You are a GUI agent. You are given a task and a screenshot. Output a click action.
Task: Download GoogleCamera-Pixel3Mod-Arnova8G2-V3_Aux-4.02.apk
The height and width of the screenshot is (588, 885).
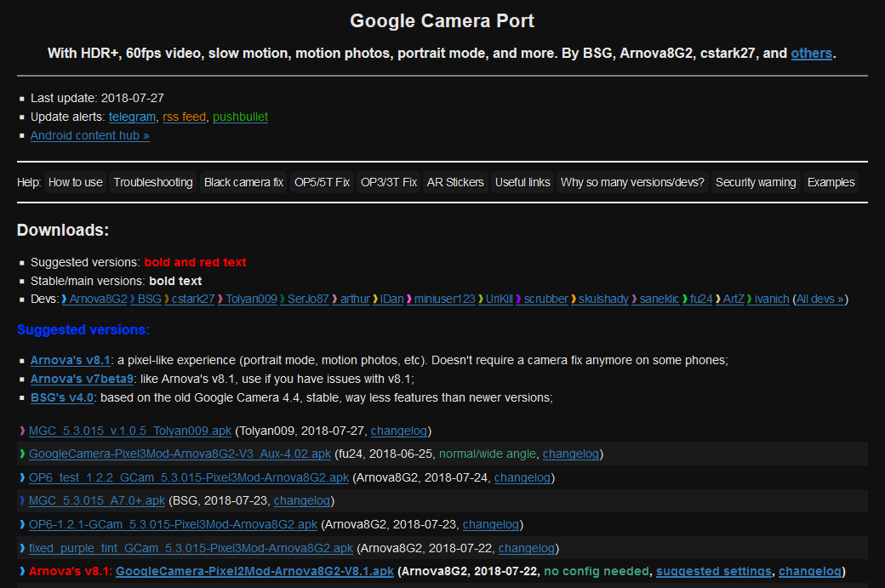(180, 454)
